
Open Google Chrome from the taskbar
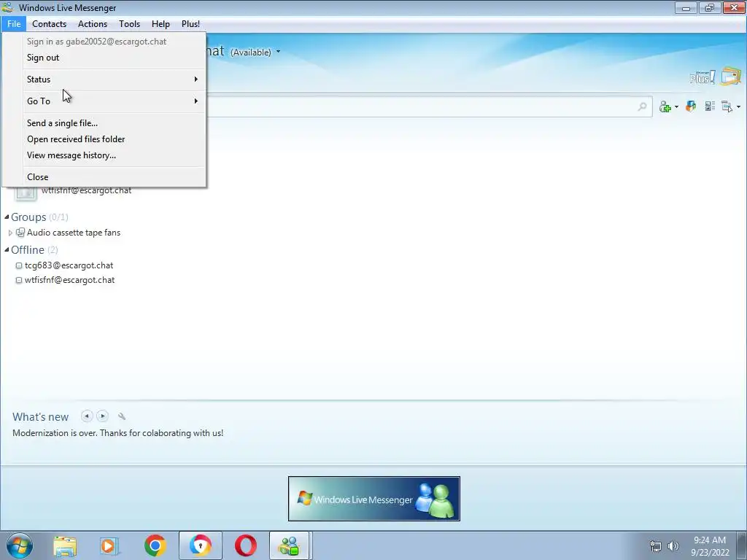155,545
